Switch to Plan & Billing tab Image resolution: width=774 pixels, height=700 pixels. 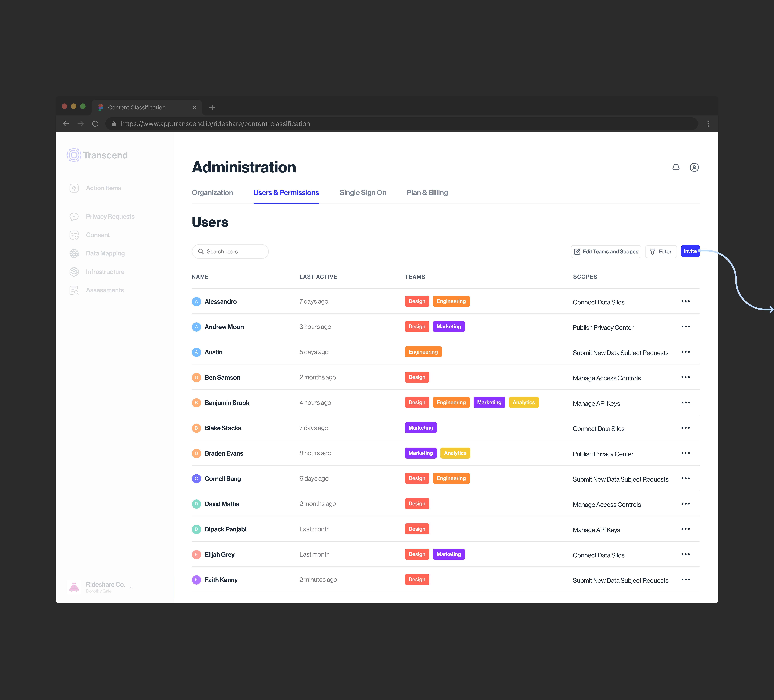click(427, 193)
